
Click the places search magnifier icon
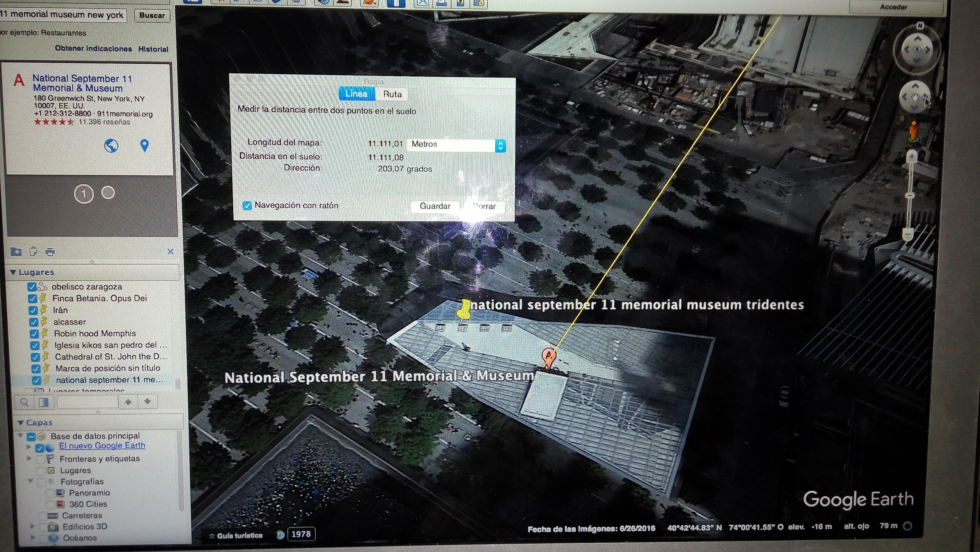[25, 402]
